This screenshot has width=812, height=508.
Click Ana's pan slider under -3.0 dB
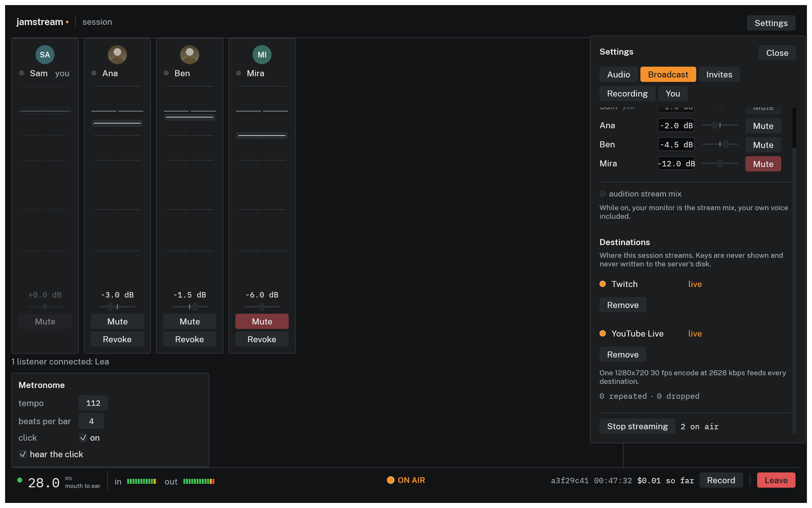coord(117,307)
